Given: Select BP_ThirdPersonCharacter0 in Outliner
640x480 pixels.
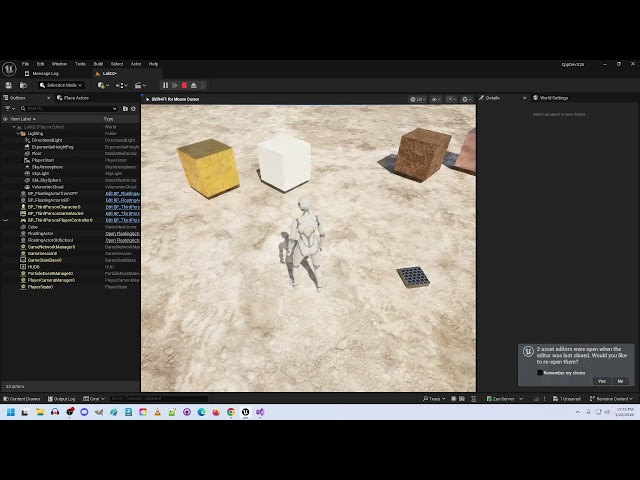Looking at the screenshot, I should tap(54, 207).
